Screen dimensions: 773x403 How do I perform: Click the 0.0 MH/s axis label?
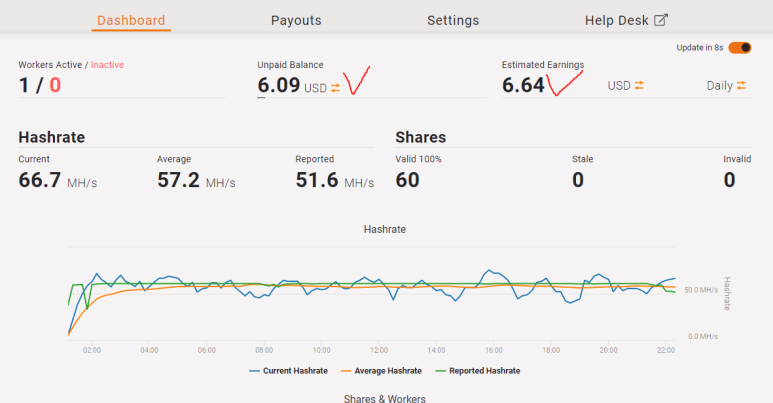pos(703,336)
